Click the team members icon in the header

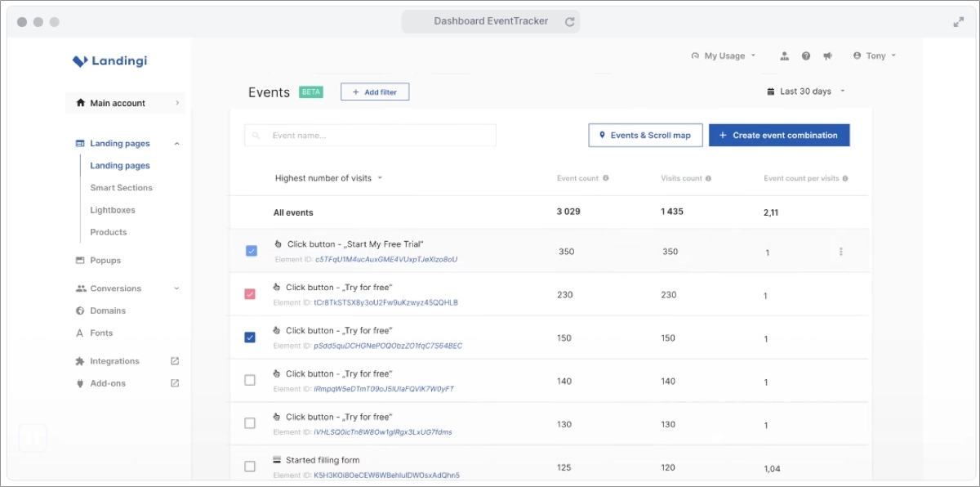[x=785, y=55]
